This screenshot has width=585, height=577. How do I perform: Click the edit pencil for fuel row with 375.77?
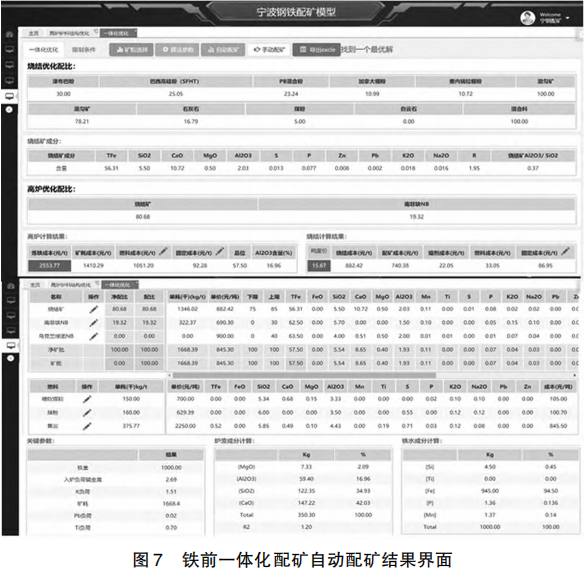[87, 426]
